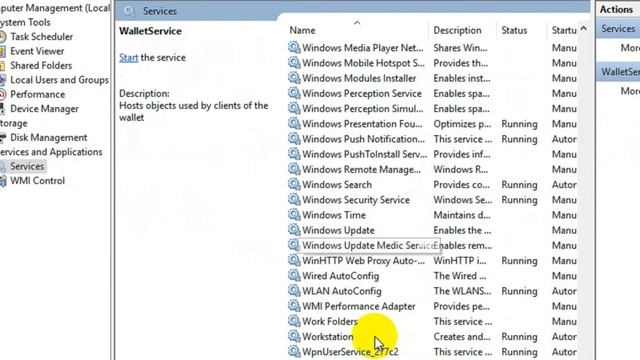Sort by the Description column header

(457, 30)
